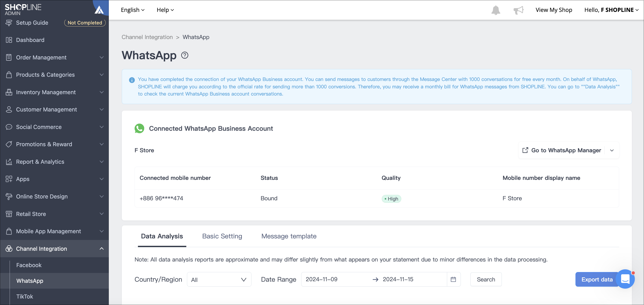Screen dimensions: 644x305
Task: Expand the Customer Management chevron
Action: point(101,109)
